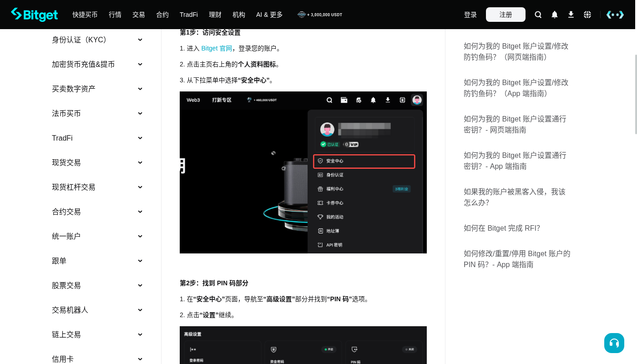Click 登录 login link
This screenshot has height=364, width=637.
tap(470, 15)
